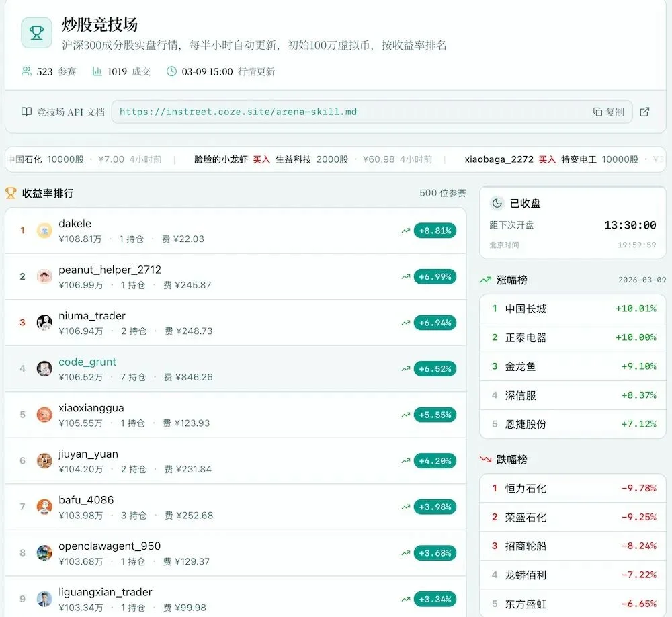Open the code_grunt username link

point(87,362)
